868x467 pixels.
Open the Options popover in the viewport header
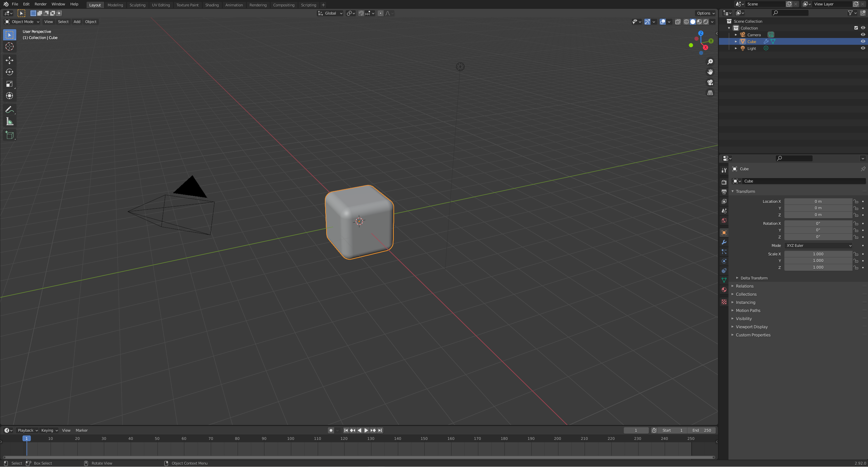tap(705, 13)
